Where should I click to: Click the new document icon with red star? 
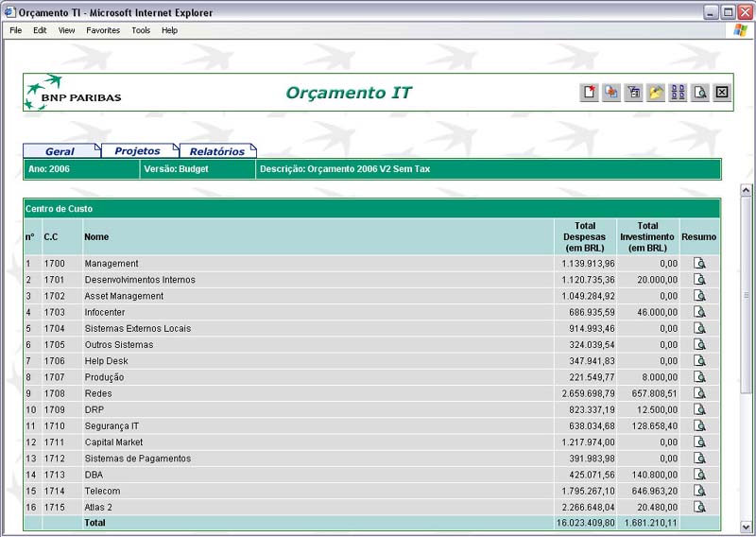point(589,92)
